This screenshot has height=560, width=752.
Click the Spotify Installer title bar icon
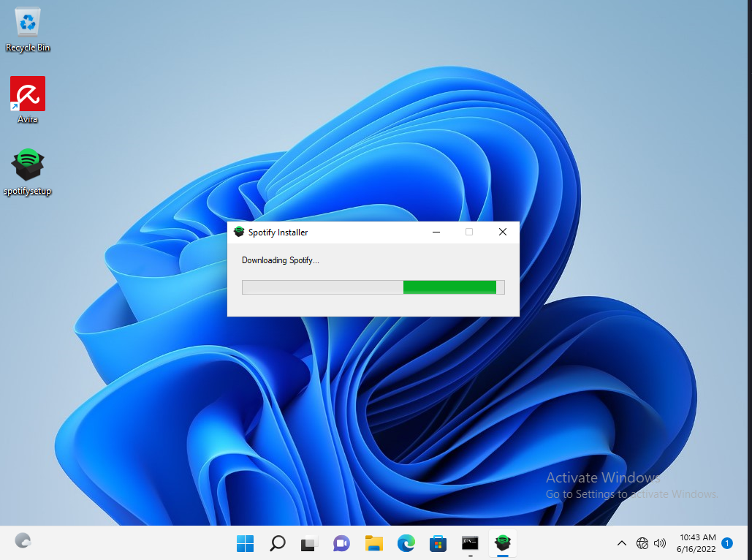pos(238,232)
